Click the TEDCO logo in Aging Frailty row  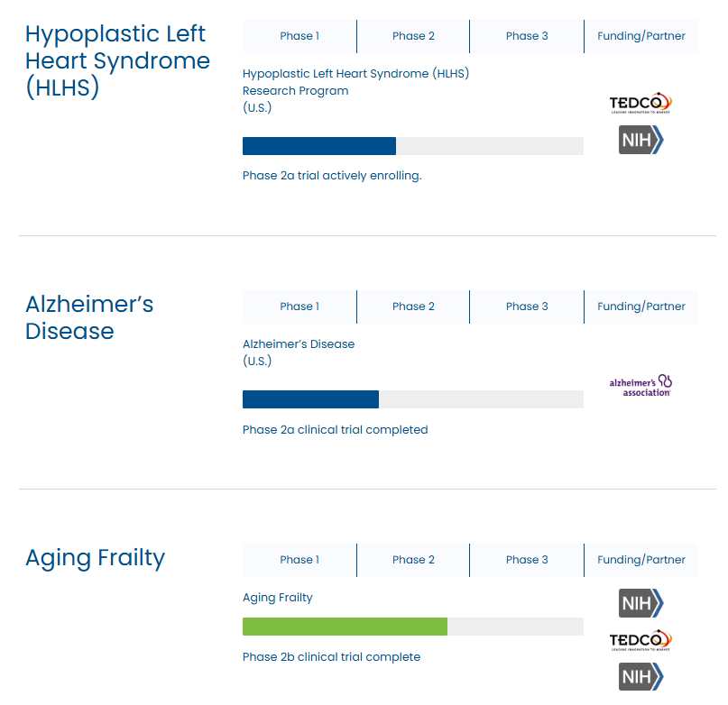pos(640,640)
